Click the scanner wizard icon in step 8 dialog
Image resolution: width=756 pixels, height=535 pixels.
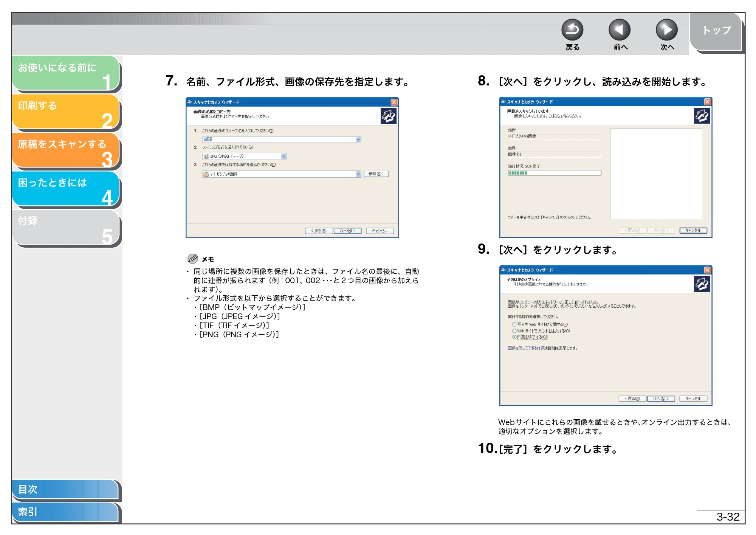coord(702,116)
